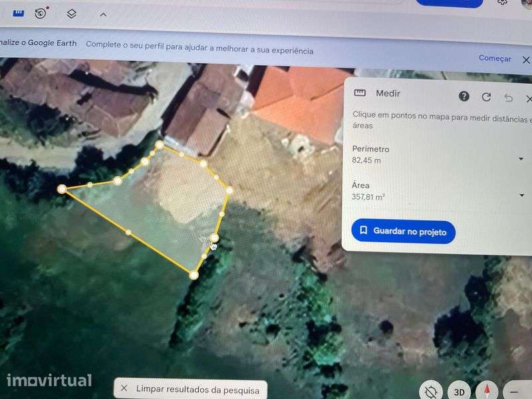Click the Começar link in banner
The height and width of the screenshot is (399, 532).
coord(495,59)
